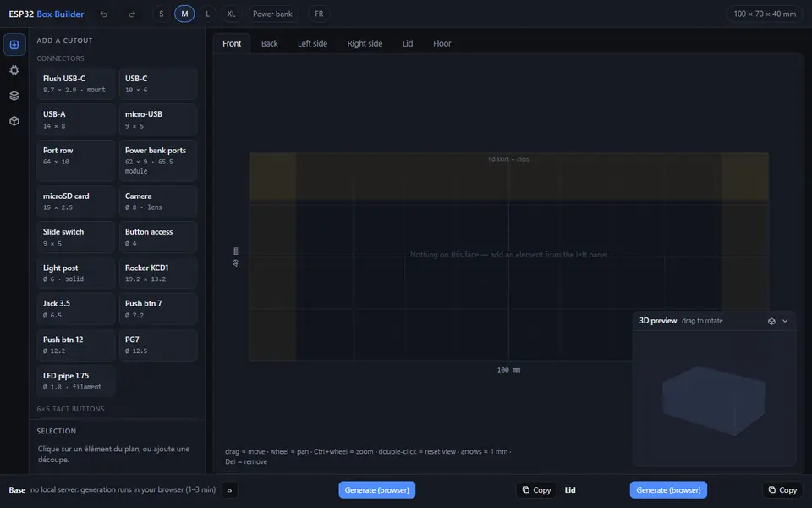812x508 pixels.
Task: Open the gear settings sidebar panel
Action: pyautogui.click(x=14, y=70)
